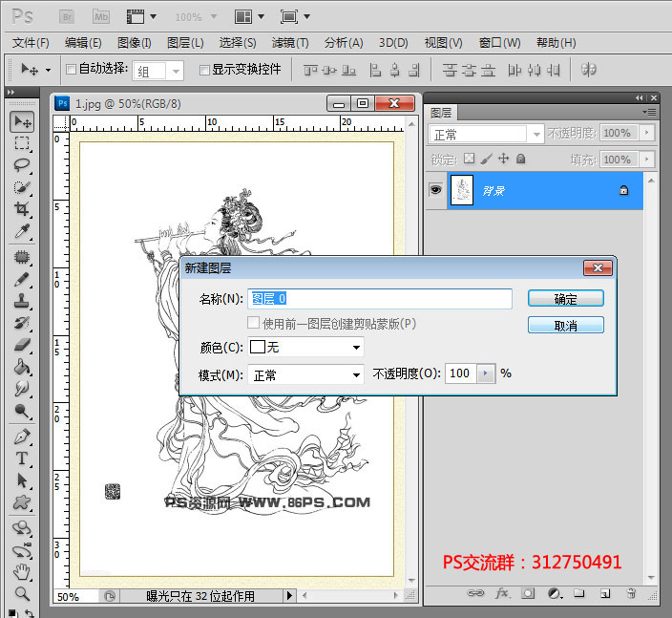
Task: Toggle lock transparent pixels
Action: [470, 159]
